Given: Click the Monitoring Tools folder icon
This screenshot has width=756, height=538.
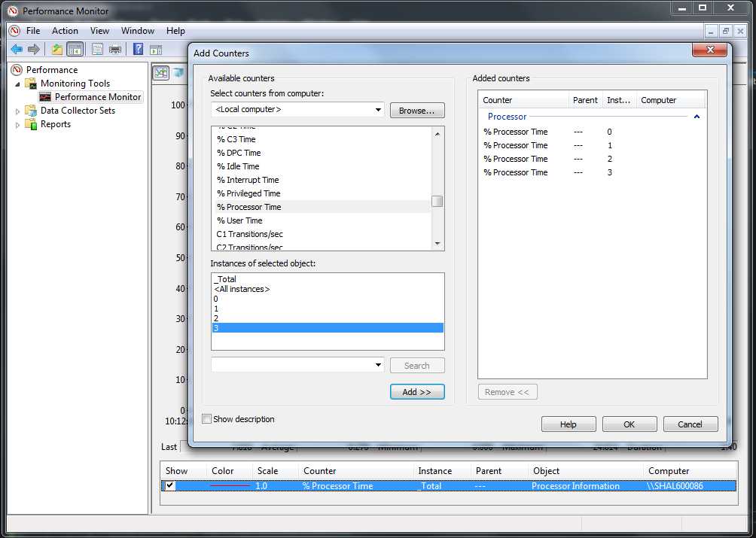Looking at the screenshot, I should (x=31, y=84).
